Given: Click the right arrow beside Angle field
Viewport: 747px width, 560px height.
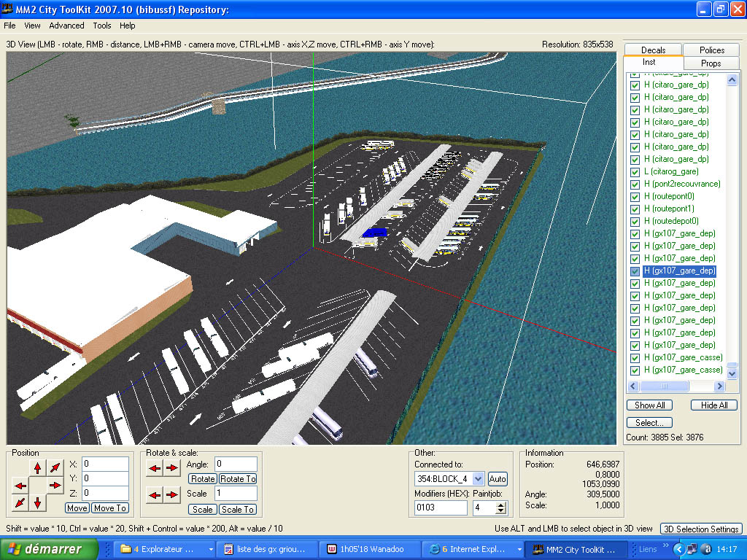Looking at the screenshot, I should coord(172,468).
